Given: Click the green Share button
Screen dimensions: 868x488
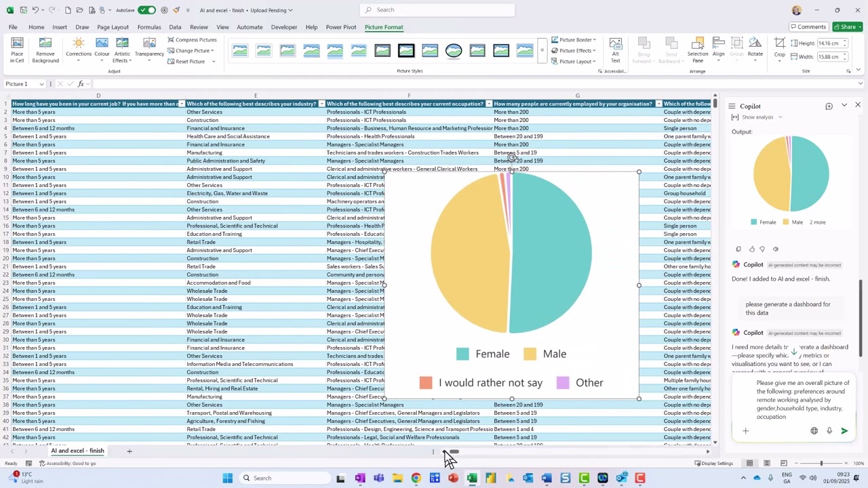Looking at the screenshot, I should coord(848,27).
